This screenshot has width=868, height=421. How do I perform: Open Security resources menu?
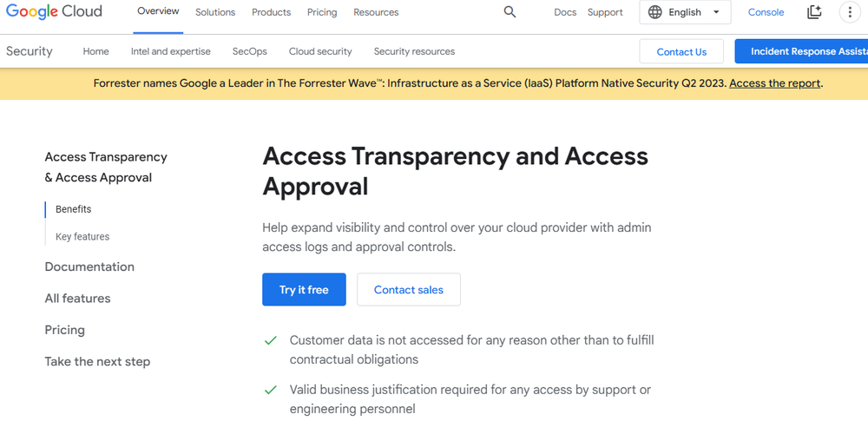pyautogui.click(x=414, y=51)
